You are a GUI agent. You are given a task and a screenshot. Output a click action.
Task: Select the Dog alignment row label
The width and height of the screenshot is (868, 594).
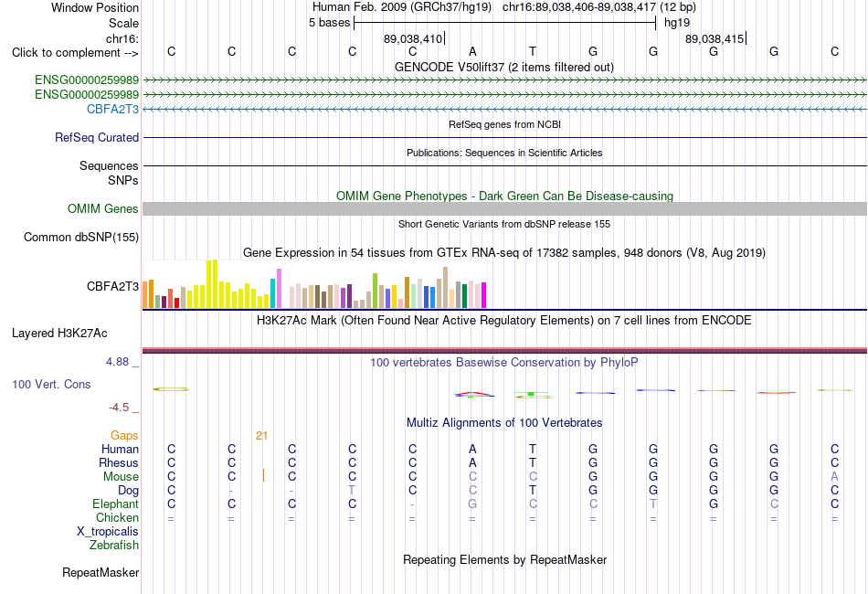129,491
